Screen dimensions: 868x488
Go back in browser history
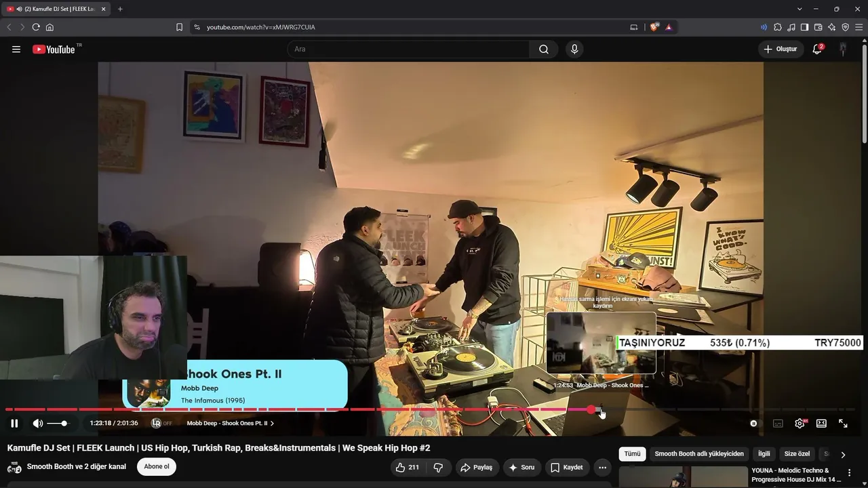pos(9,27)
